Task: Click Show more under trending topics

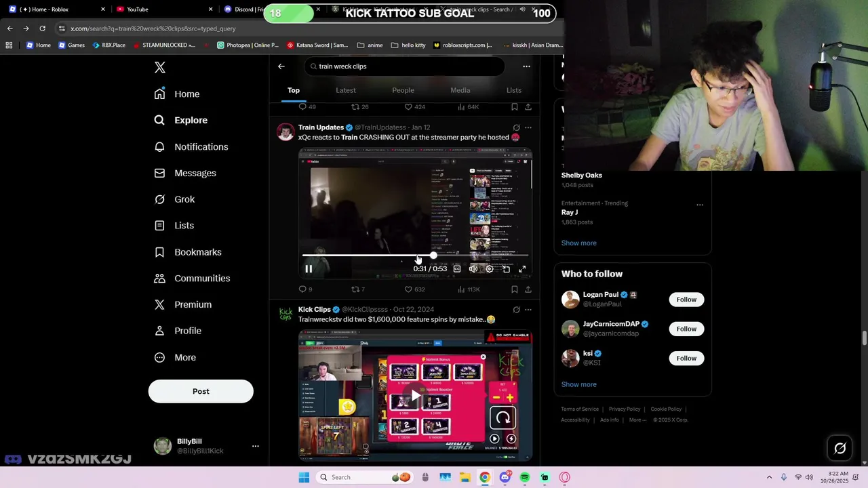Action: [578, 243]
